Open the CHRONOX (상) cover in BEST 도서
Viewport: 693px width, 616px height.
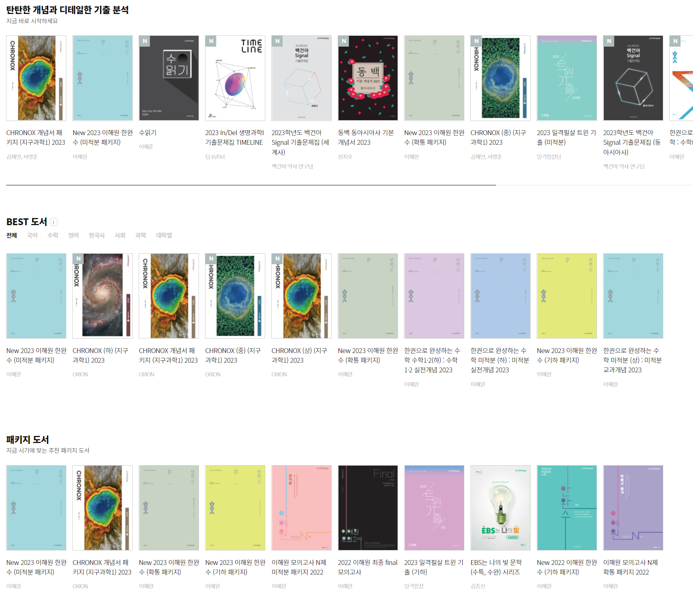click(301, 296)
